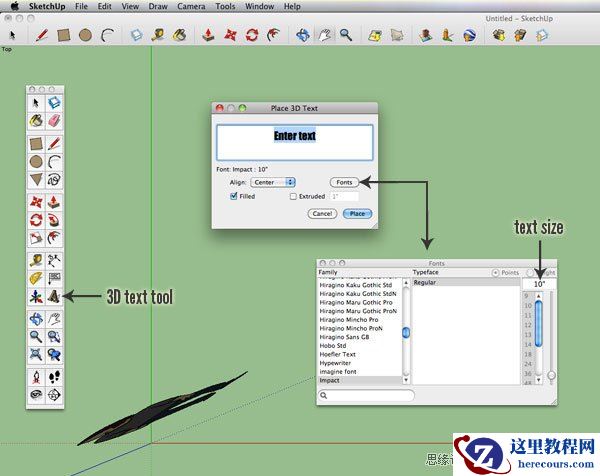
Task: Select the Height radio button in Fonts
Action: coord(530,273)
